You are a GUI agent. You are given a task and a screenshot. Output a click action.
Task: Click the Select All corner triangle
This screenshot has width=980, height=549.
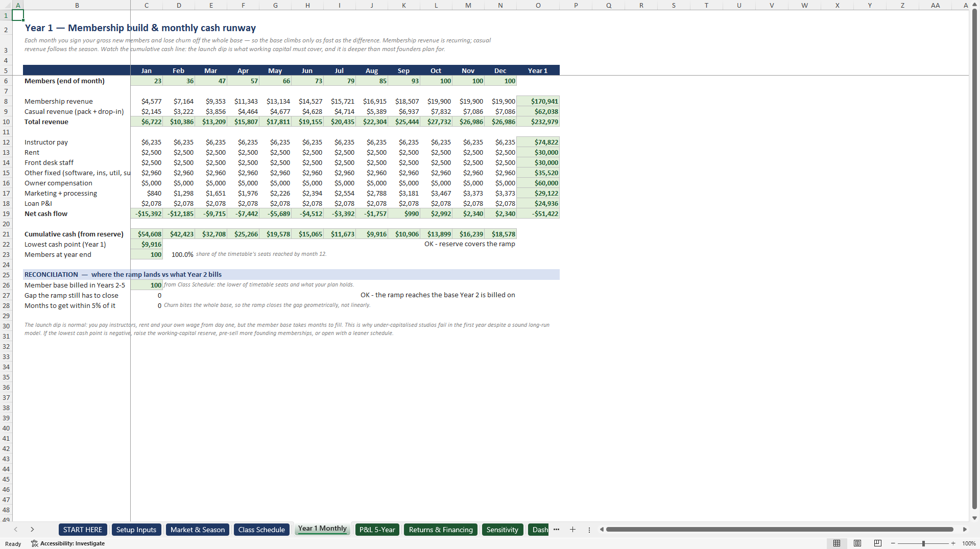coord(6,5)
